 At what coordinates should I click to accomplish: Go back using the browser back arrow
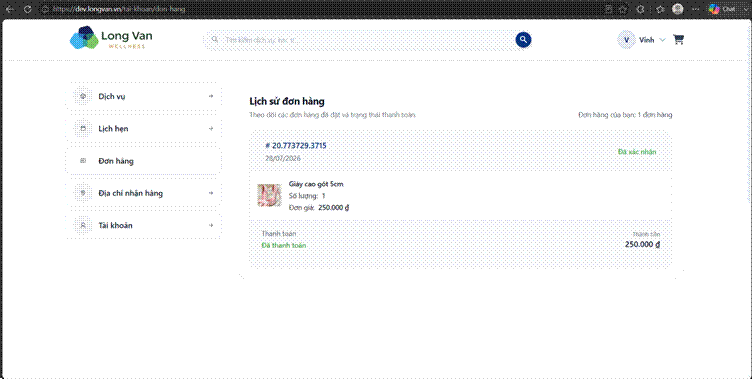10,9
